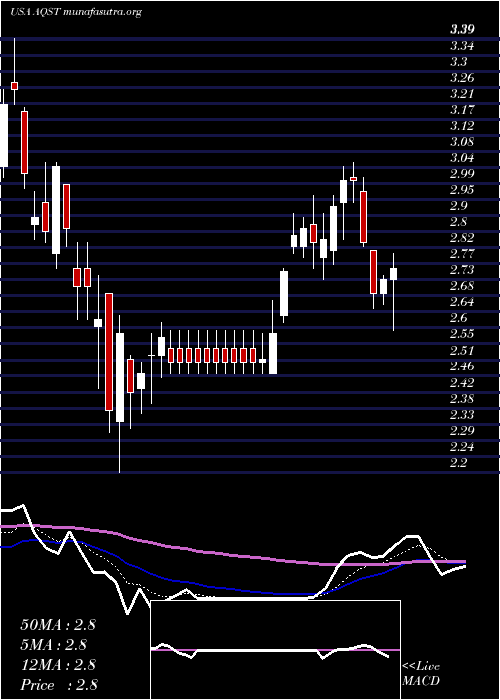Click the 2.95 price axis label
The height and width of the screenshot is (700, 500).
point(462,190)
